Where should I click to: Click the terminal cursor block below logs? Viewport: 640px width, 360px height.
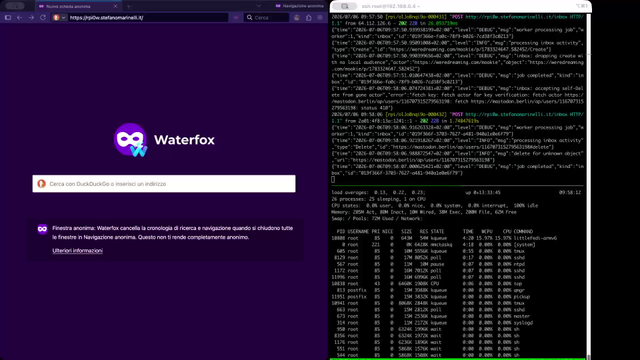(333, 179)
